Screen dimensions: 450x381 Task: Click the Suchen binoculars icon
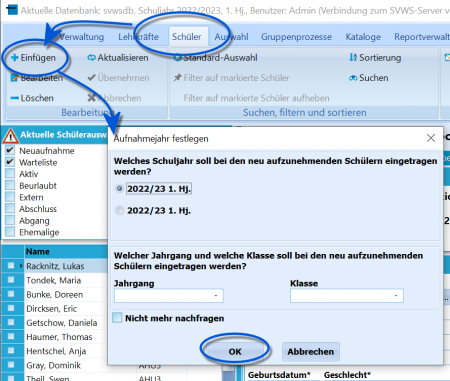tap(353, 78)
